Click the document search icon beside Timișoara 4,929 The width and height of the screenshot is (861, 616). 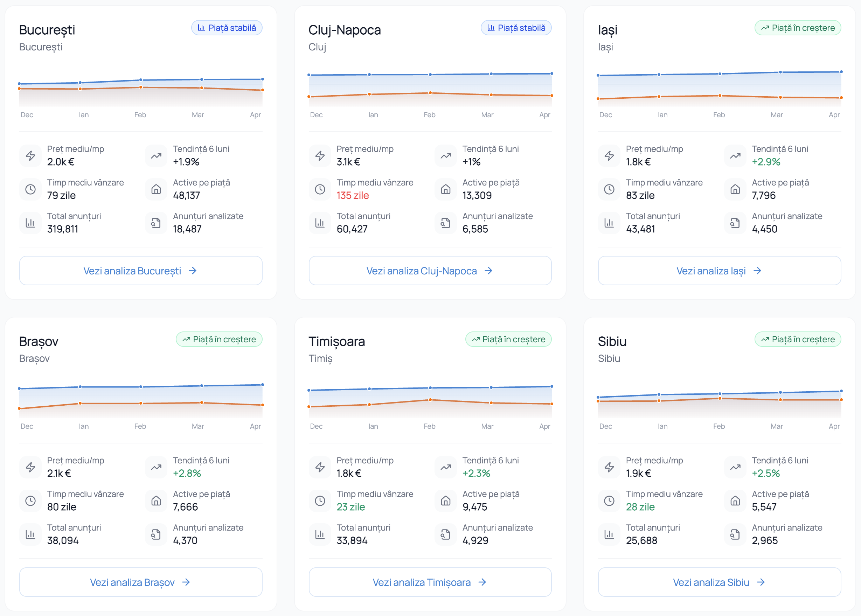click(x=446, y=534)
